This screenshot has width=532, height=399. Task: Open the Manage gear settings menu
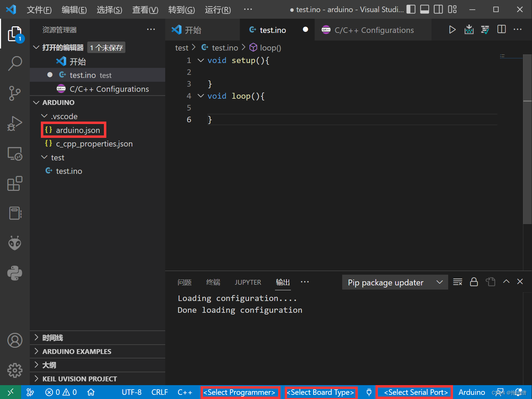15,370
